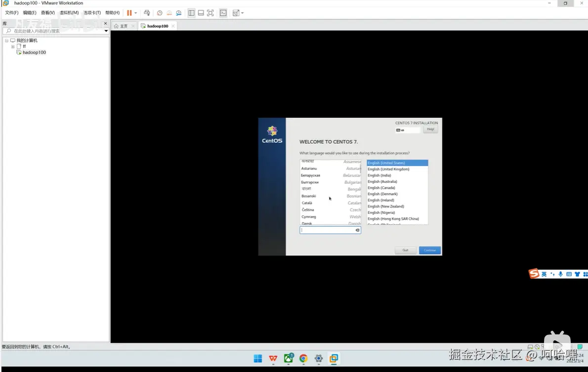Open the stretch display dropdown arrow
The width and height of the screenshot is (588, 372).
[x=242, y=13]
